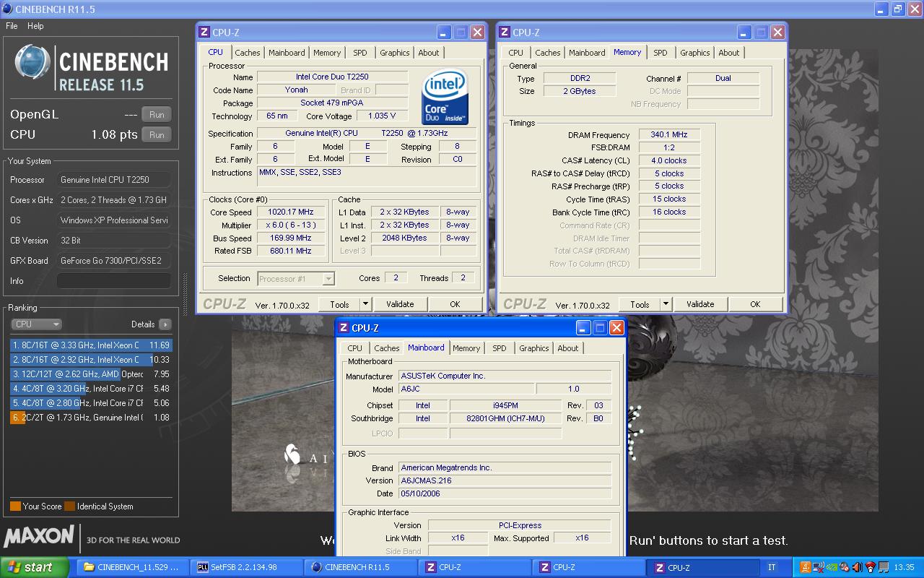Click the Z icon in the Memory CPU-Z title bar

[x=505, y=33]
